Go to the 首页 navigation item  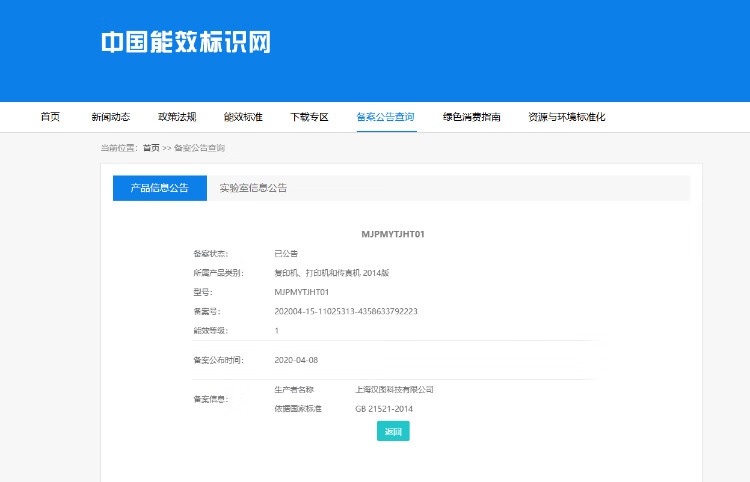(50, 117)
